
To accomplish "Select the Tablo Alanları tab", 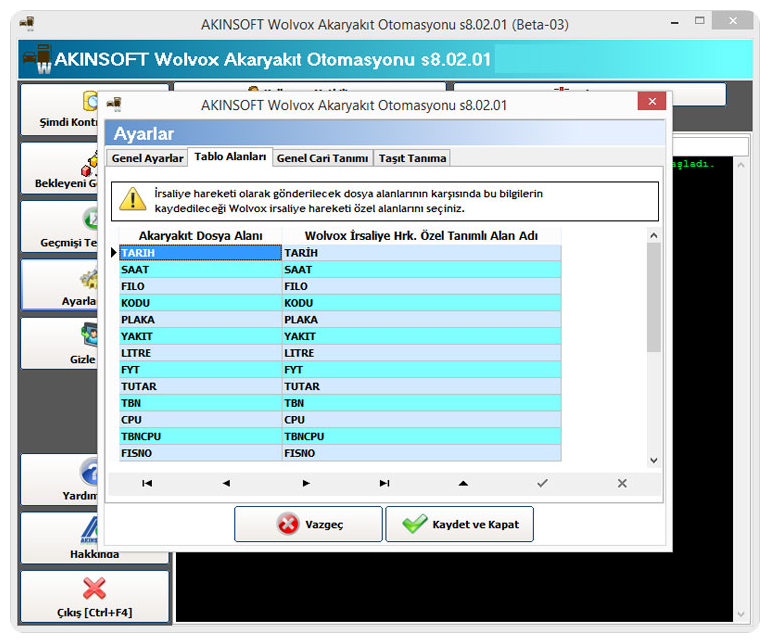I will click(230, 157).
